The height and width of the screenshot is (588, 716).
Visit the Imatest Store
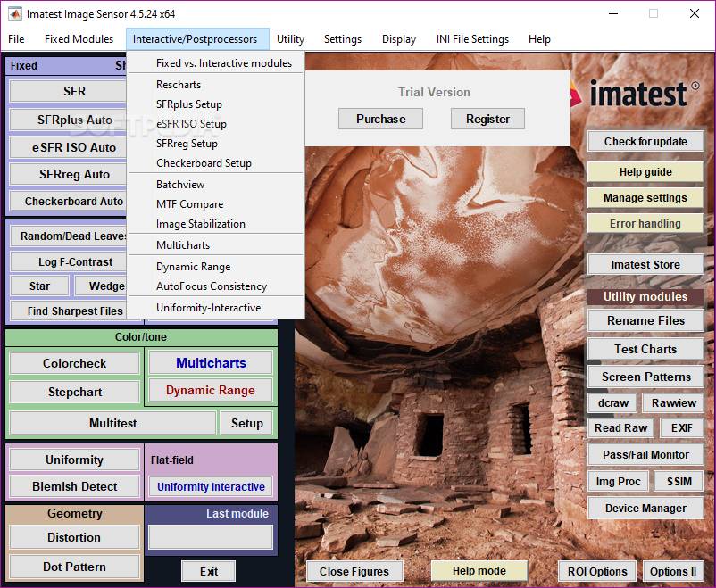point(645,264)
